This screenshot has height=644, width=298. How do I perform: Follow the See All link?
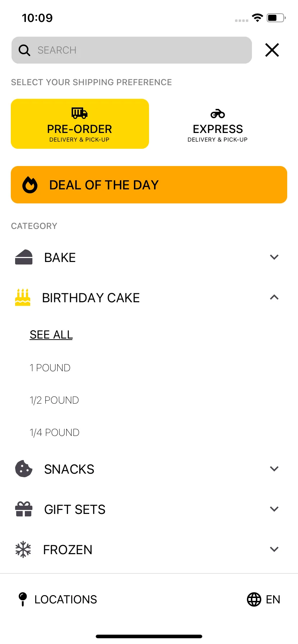51,335
